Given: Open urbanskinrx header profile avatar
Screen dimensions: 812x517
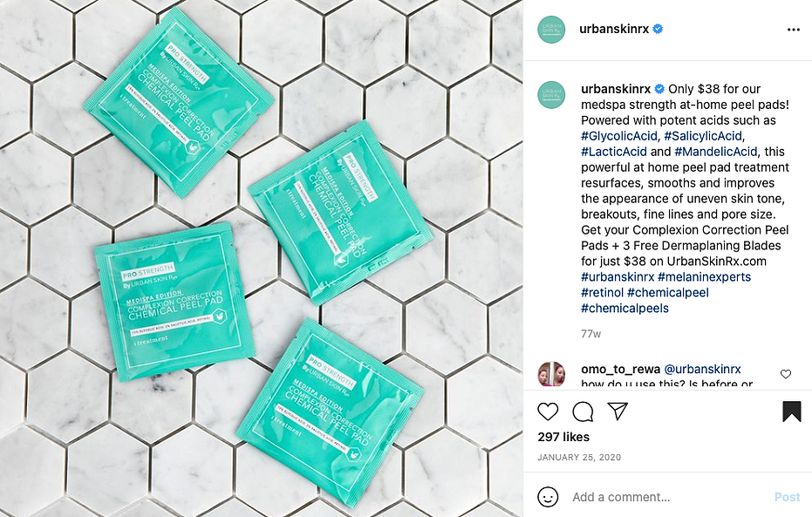Looking at the screenshot, I should click(x=551, y=30).
